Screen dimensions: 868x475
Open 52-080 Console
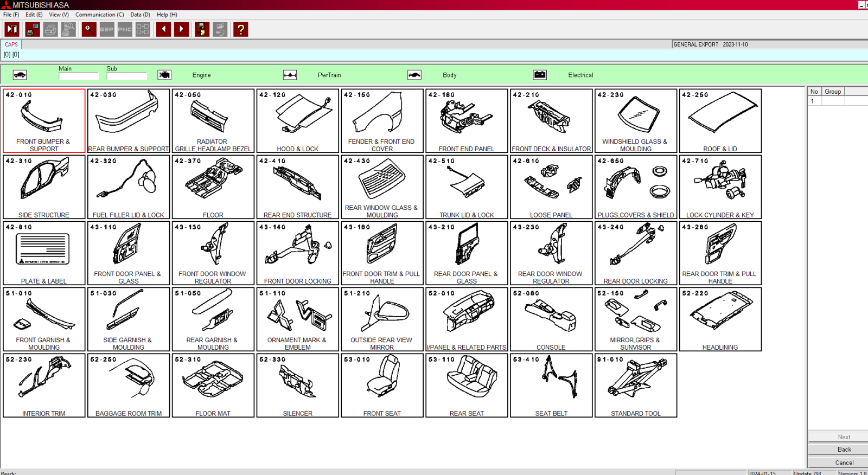pos(551,319)
